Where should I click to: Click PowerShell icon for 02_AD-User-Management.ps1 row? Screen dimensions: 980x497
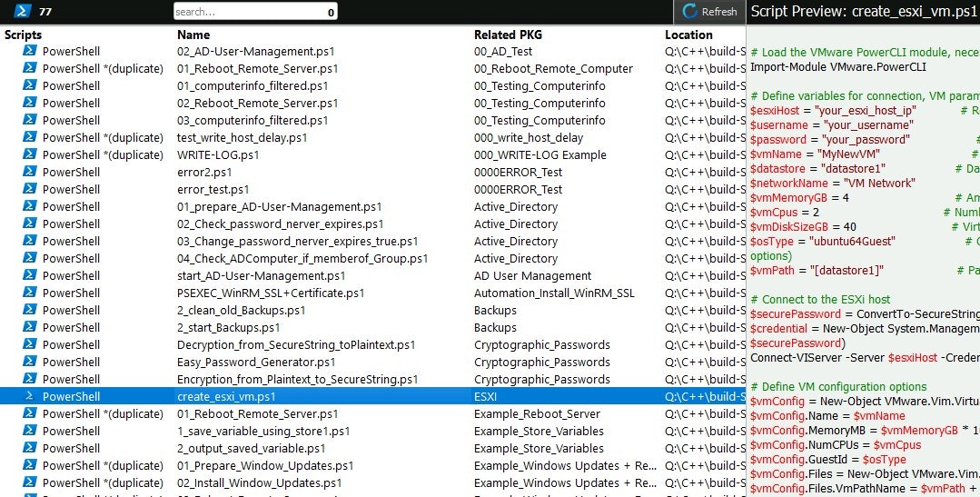pos(29,51)
